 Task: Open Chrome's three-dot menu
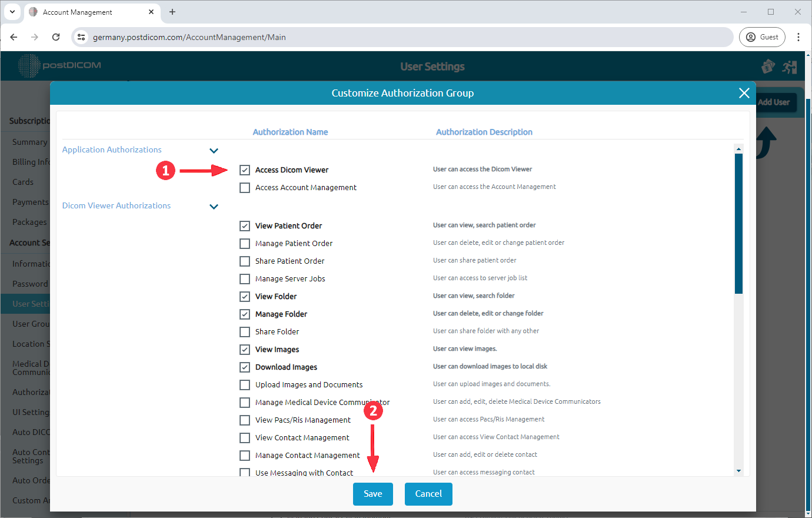click(x=798, y=36)
